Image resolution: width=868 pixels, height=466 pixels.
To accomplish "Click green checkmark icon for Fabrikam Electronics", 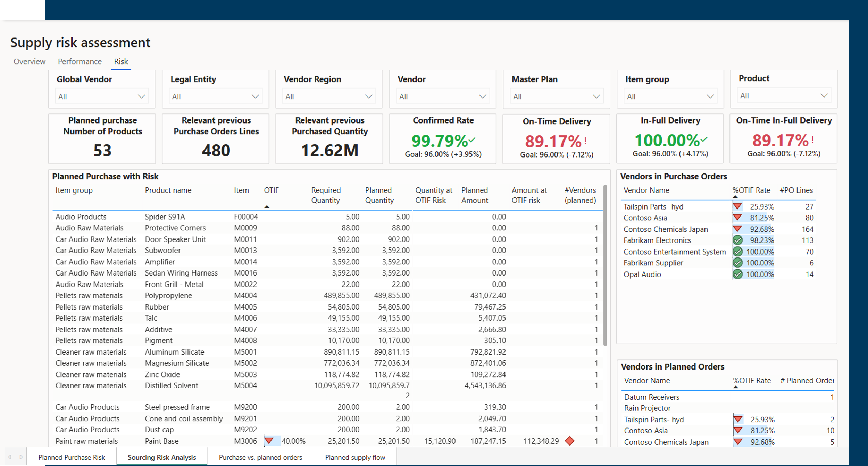I will 737,240.
